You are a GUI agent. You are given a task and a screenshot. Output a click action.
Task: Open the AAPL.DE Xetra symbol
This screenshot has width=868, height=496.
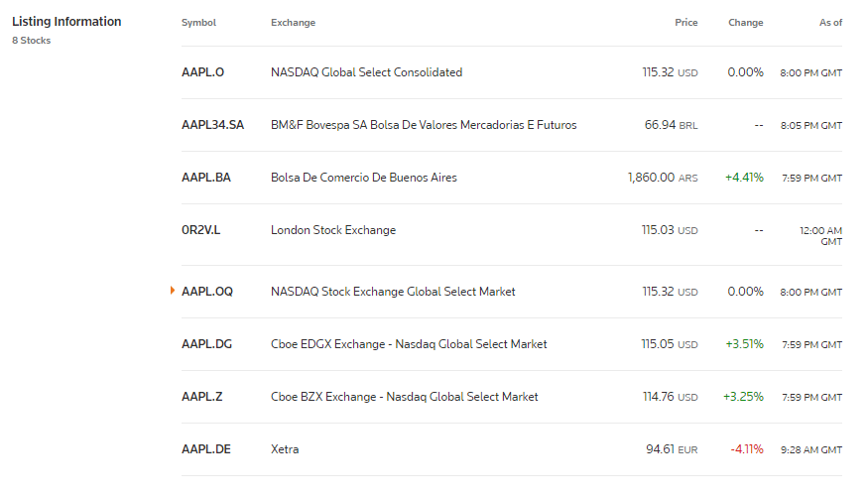[x=206, y=449]
